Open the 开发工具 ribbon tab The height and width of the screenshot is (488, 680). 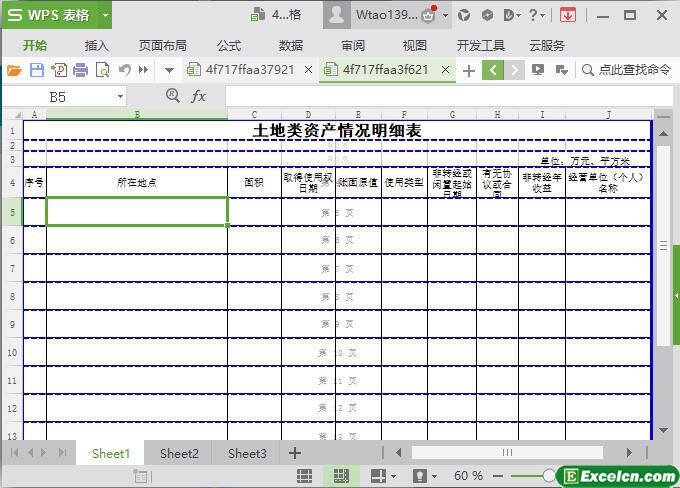(x=481, y=45)
